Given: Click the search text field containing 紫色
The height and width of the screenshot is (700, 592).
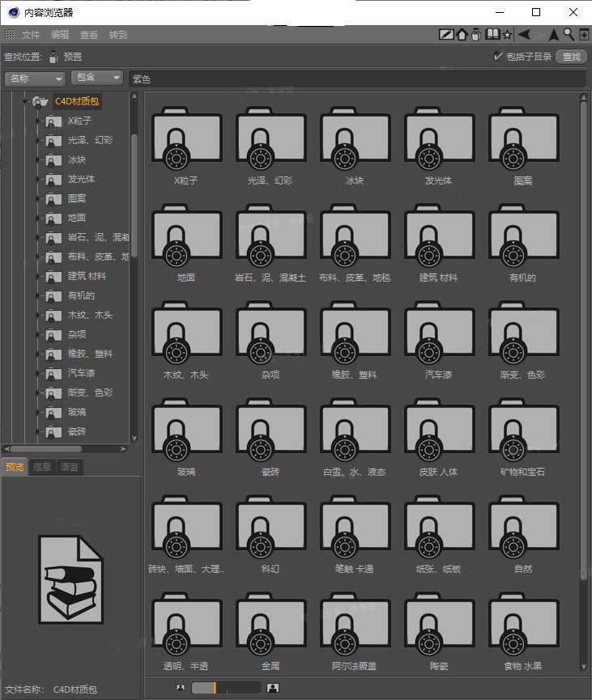Looking at the screenshot, I should [357, 79].
